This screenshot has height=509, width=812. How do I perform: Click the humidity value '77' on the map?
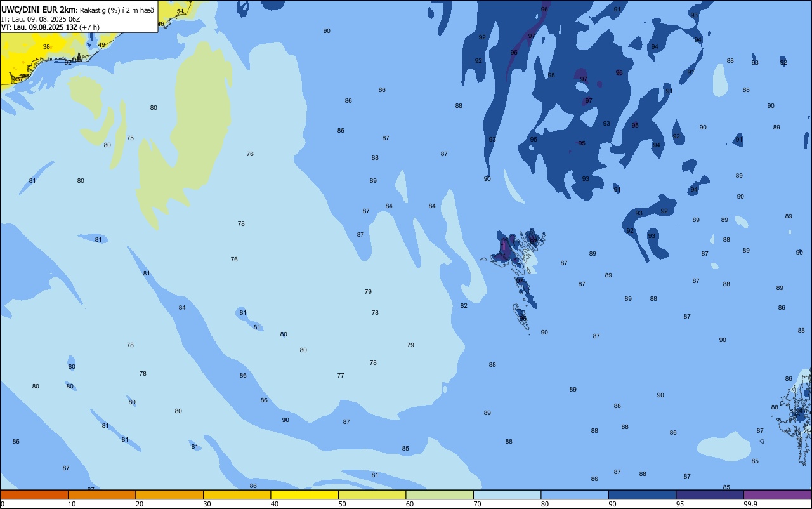[x=341, y=375]
